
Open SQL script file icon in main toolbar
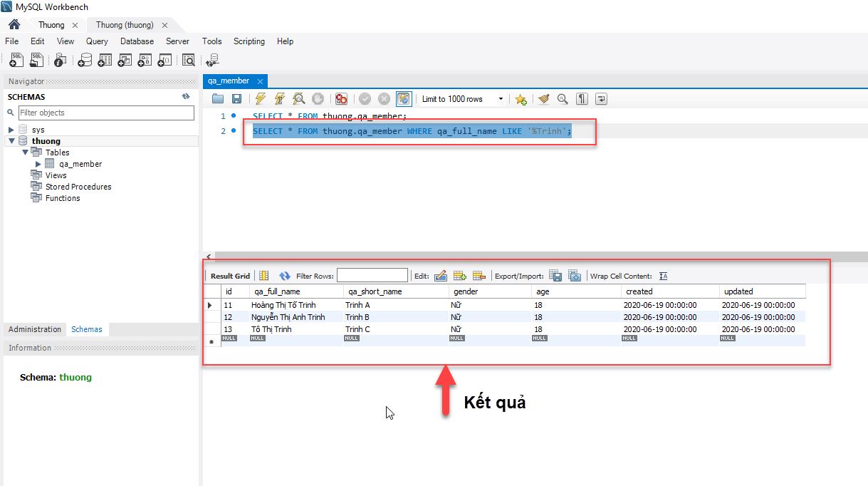coord(36,61)
